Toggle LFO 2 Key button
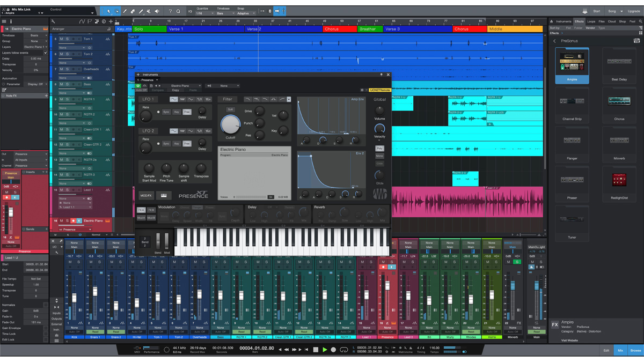The width and height of the screenshot is (644, 362). [x=177, y=144]
